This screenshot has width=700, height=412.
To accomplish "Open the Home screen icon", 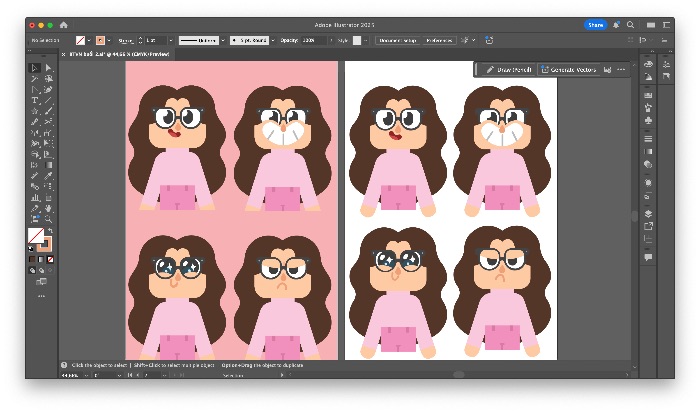I will click(63, 25).
